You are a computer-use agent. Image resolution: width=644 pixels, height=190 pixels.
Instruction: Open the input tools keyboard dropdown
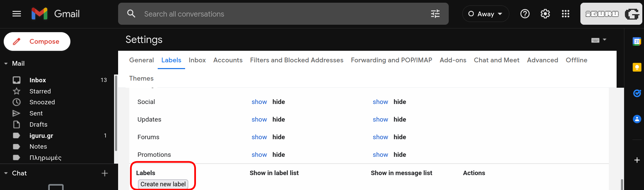tap(599, 40)
